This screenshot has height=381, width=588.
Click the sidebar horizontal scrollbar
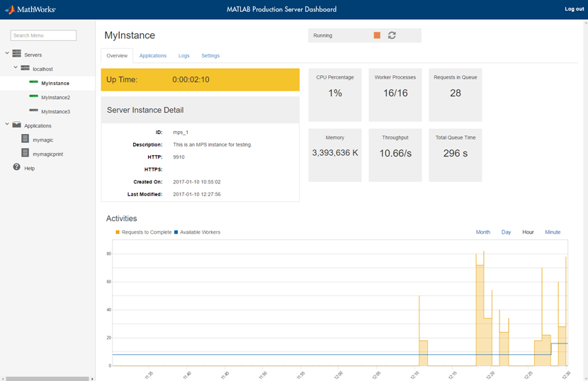(47, 379)
